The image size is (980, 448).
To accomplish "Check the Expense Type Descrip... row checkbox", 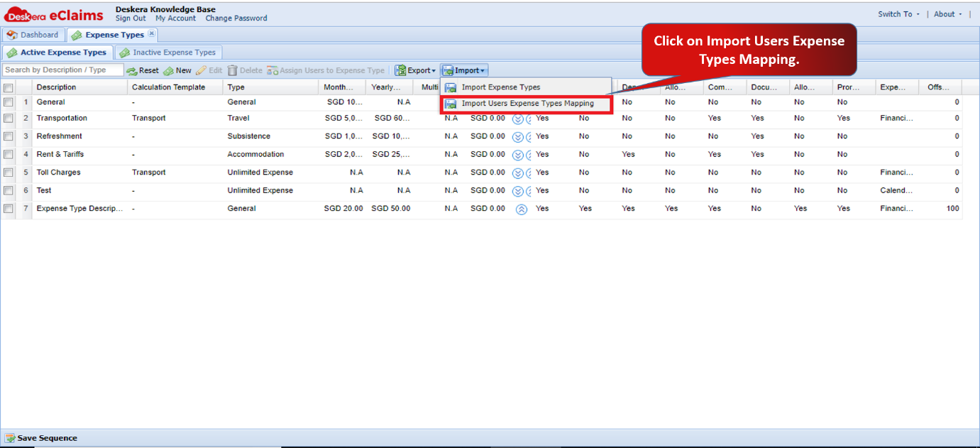I will click(x=8, y=209).
